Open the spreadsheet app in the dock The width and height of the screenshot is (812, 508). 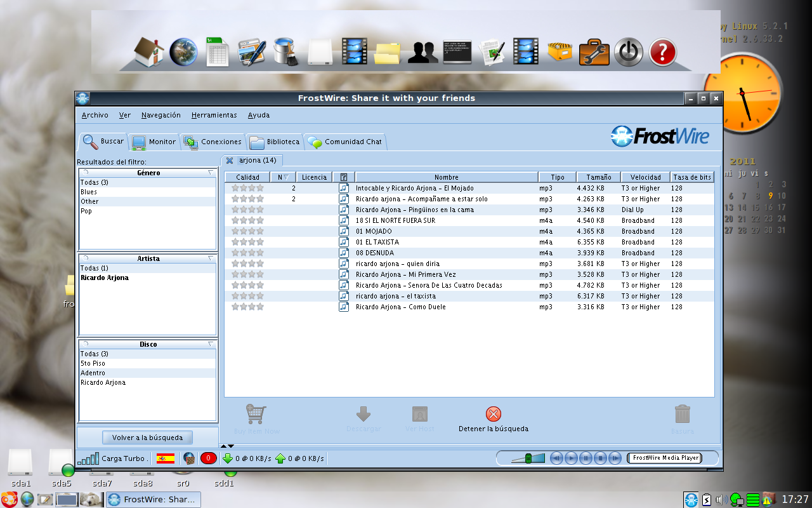[x=217, y=51]
